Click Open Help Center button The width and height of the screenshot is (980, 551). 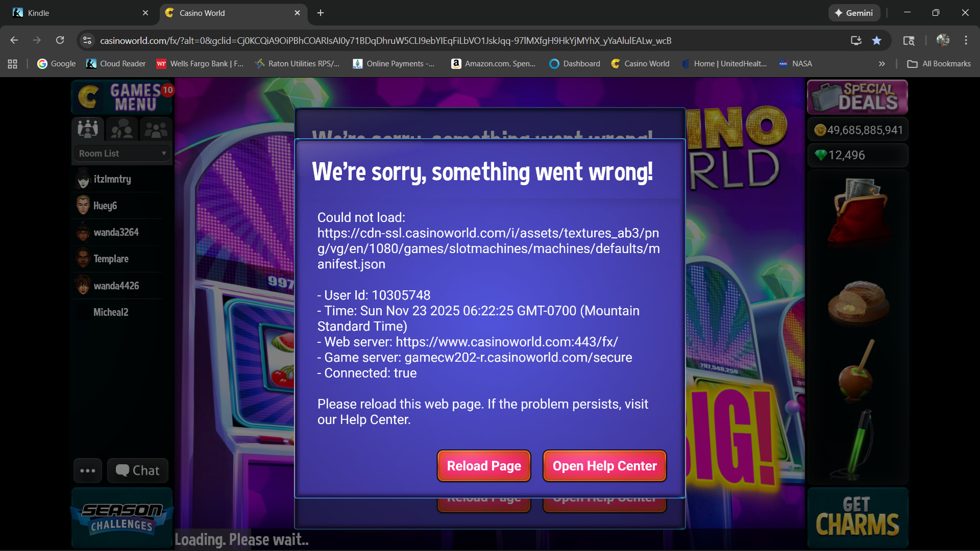pos(604,466)
